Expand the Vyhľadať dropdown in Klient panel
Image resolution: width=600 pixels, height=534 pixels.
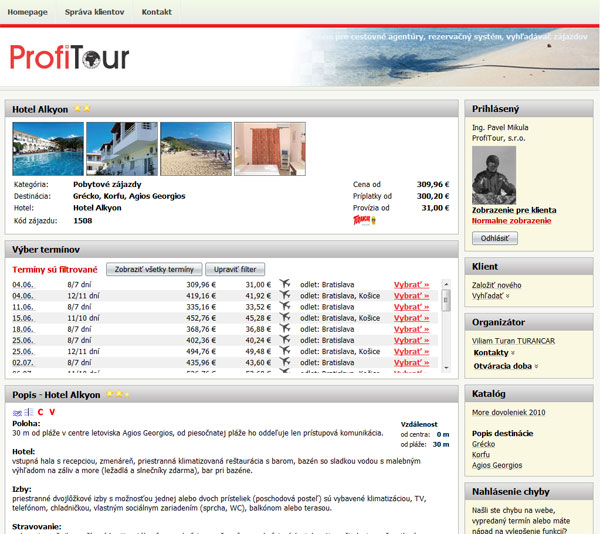coord(491,296)
